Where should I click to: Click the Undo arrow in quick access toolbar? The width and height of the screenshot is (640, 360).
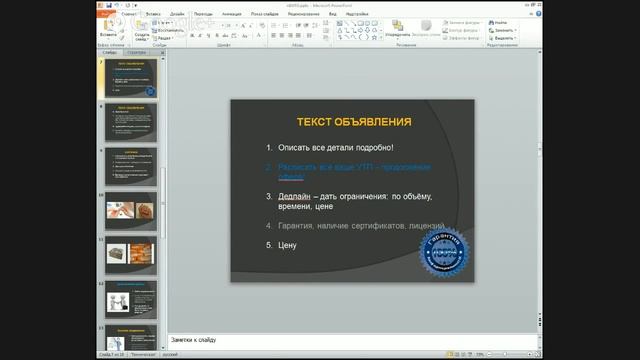[117, 5]
